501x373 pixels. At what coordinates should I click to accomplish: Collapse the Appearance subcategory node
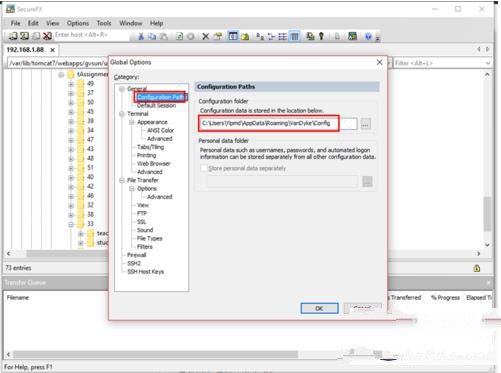[132, 122]
